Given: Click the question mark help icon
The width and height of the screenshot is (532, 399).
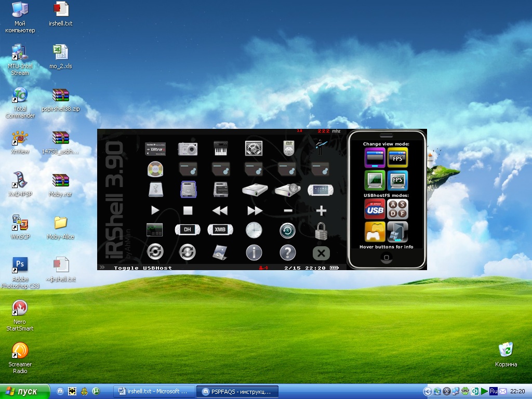Looking at the screenshot, I should coord(287,252).
